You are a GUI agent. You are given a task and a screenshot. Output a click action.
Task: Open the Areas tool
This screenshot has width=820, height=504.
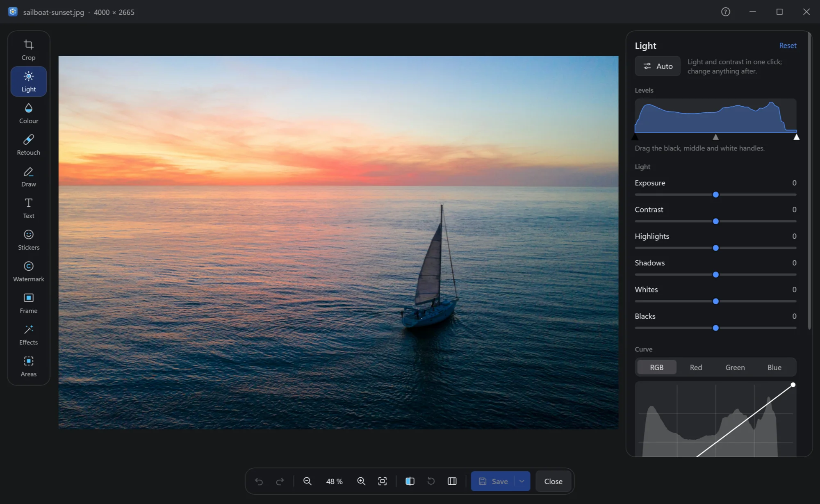[28, 367]
